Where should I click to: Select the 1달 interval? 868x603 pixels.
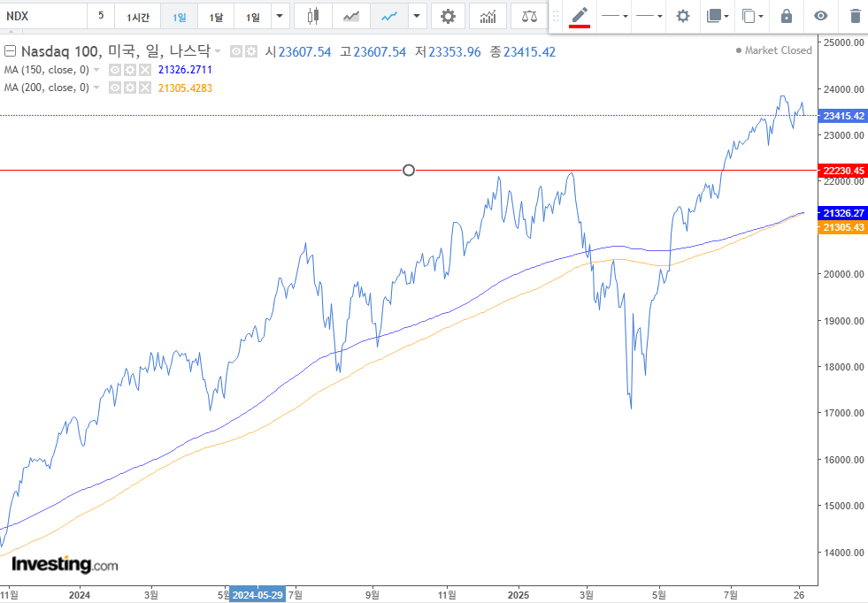pos(216,17)
